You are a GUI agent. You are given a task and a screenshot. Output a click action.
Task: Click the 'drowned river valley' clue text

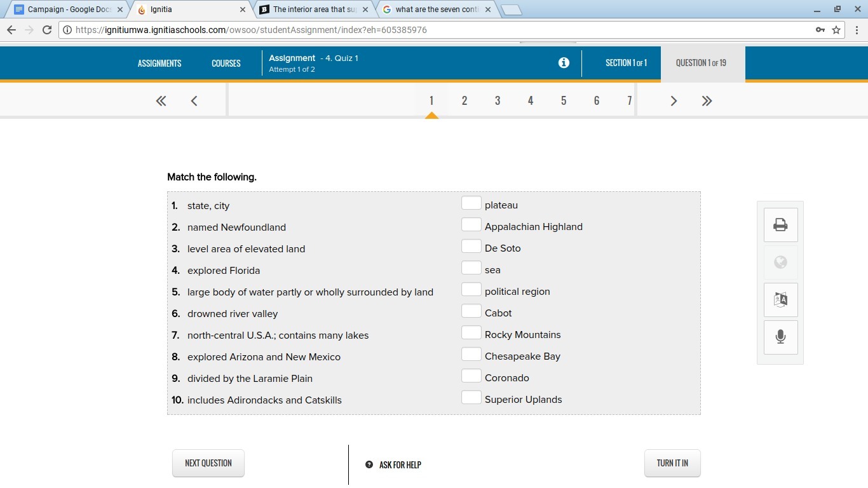[x=233, y=314]
